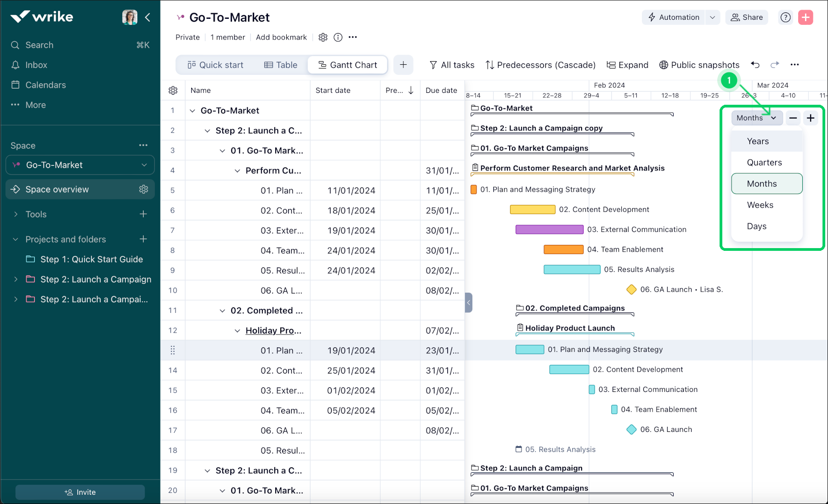The image size is (828, 504).
Task: Click the zoom out minus control on timeline
Action: [792, 118]
